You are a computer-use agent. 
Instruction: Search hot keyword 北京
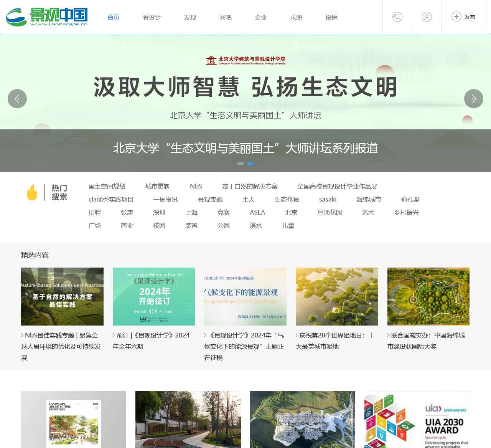coord(291,212)
